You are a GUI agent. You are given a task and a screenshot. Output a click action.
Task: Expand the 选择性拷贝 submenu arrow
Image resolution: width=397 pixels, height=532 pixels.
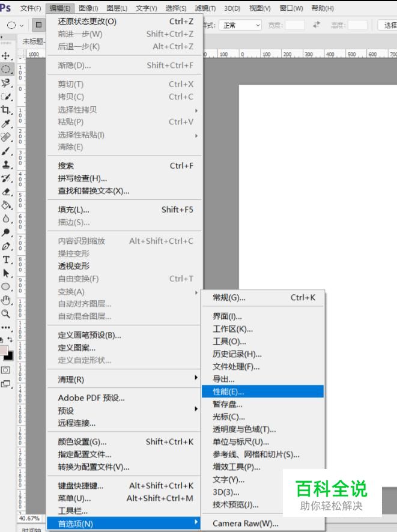[196, 110]
